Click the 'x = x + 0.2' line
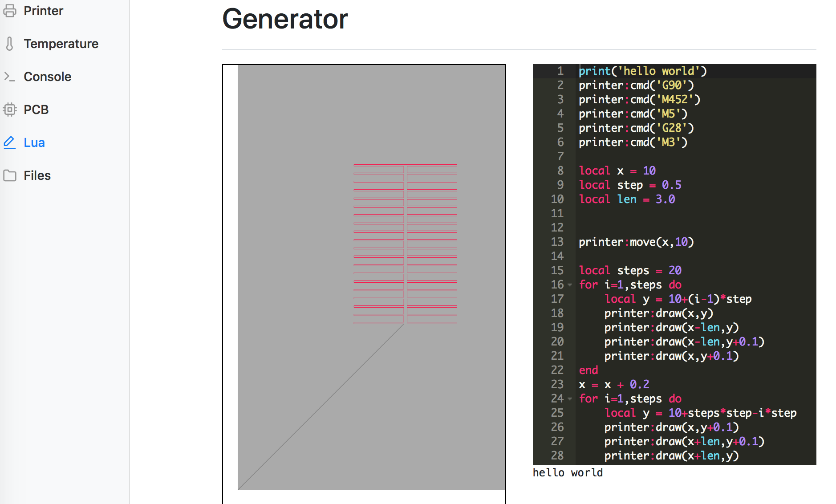The image size is (836, 504). pos(614,385)
